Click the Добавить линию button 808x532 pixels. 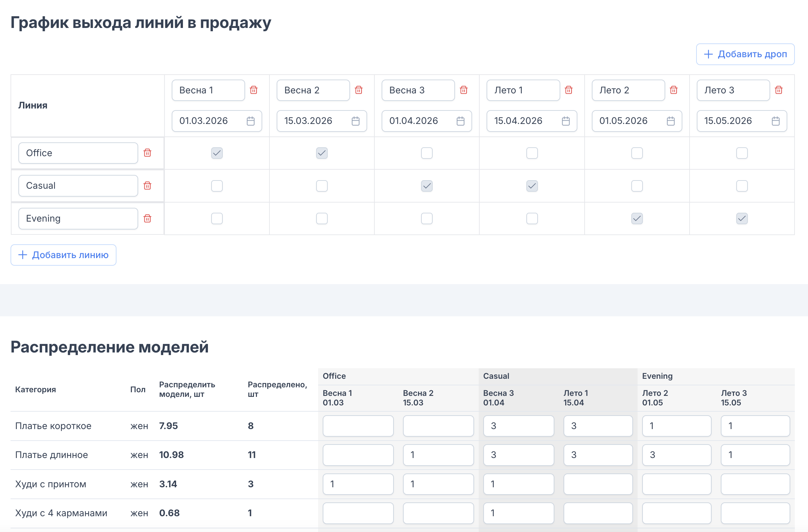click(x=63, y=255)
